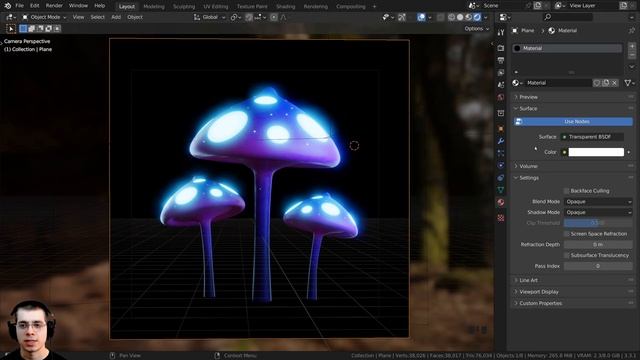
Task: Open the Render properties tab
Action: pyautogui.click(x=501, y=48)
